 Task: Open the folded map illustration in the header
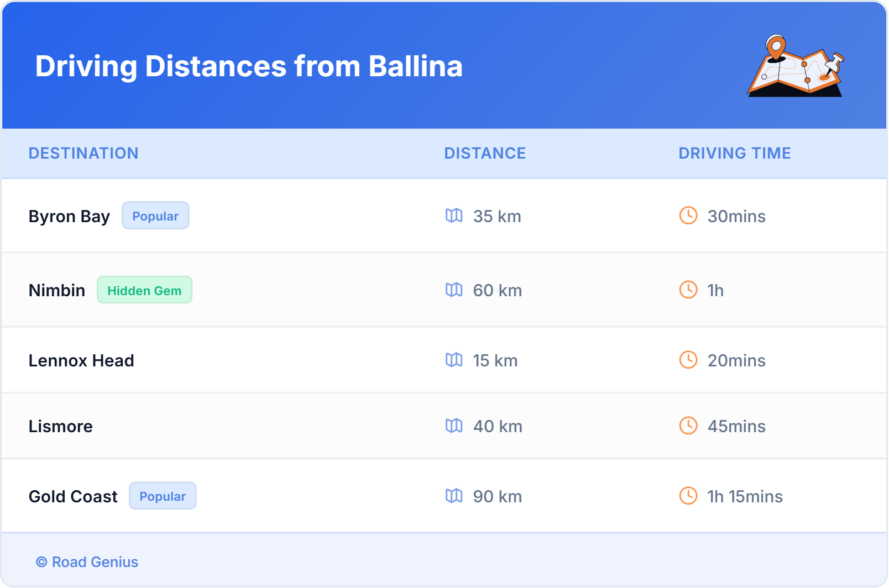795,66
